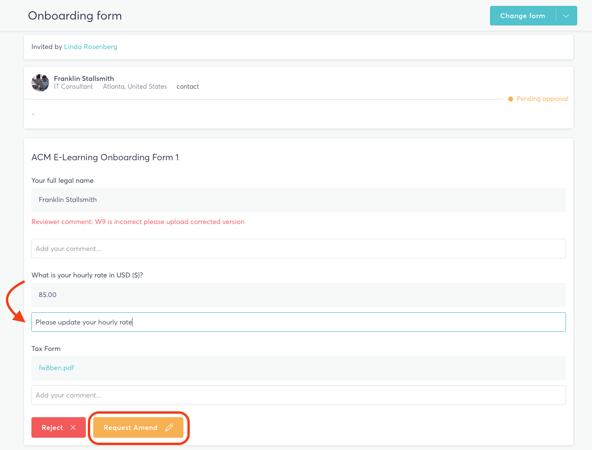Click the Request Amend button

point(138,427)
